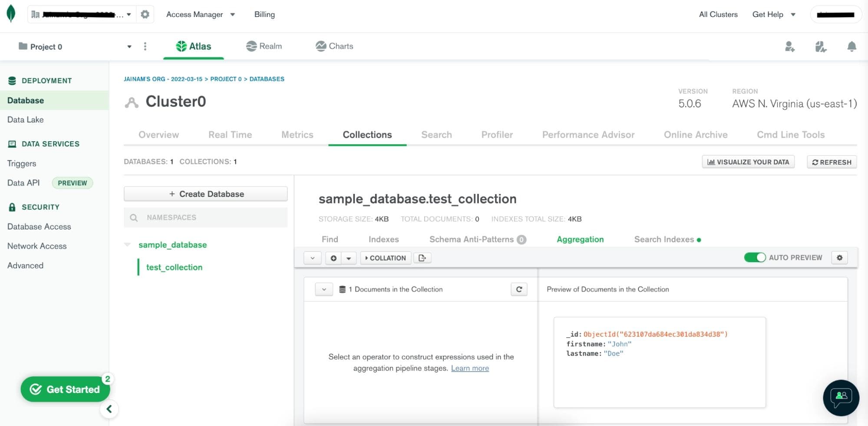Open the Project 0 dropdown
This screenshot has height=426, width=868.
(129, 47)
